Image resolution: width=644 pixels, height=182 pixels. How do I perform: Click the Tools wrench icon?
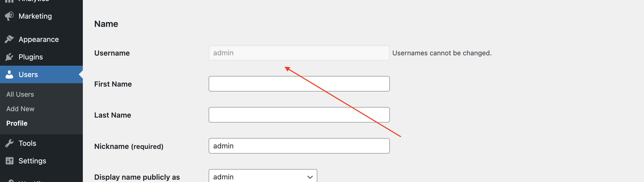[x=9, y=143]
